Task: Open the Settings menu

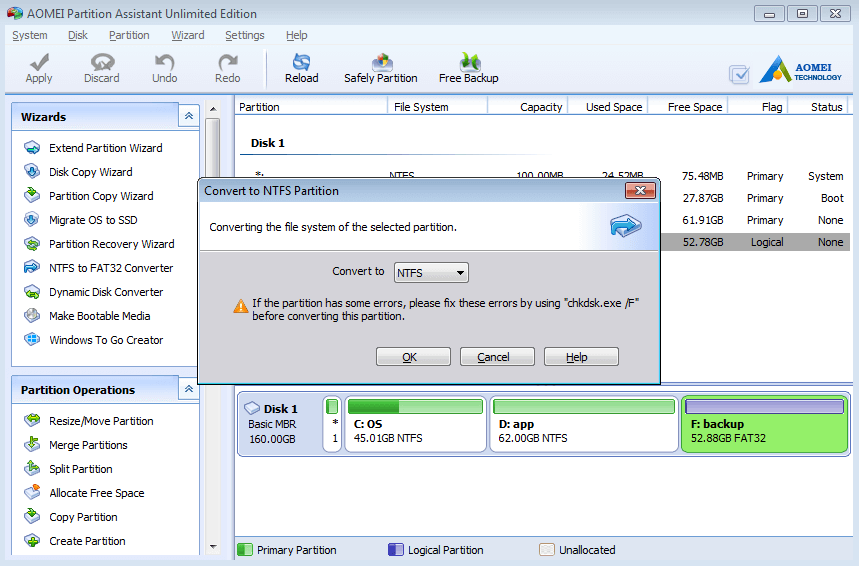Action: [x=245, y=35]
